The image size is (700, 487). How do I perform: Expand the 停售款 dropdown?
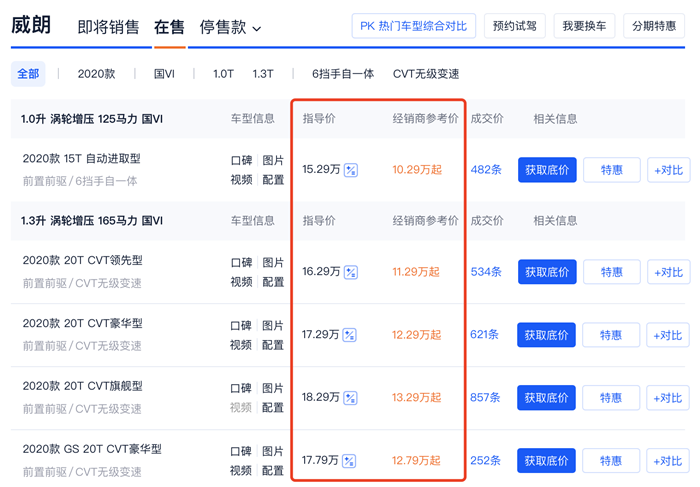tap(230, 27)
